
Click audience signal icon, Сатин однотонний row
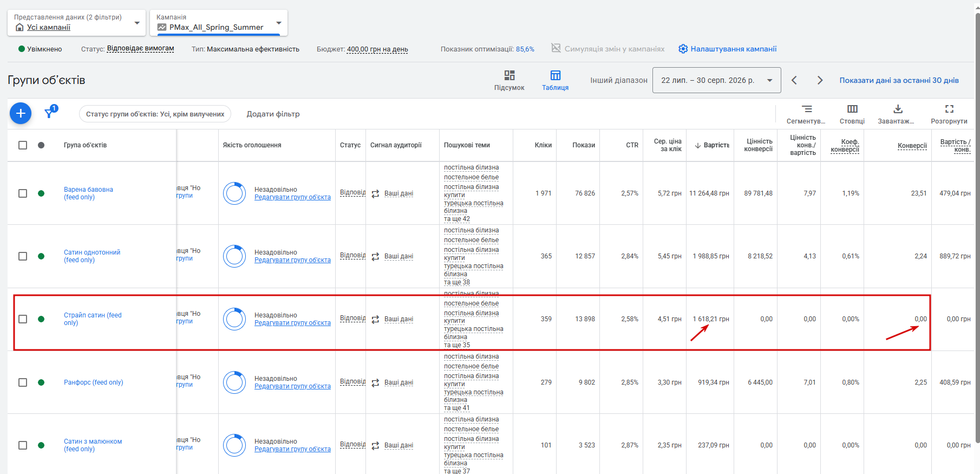click(375, 256)
